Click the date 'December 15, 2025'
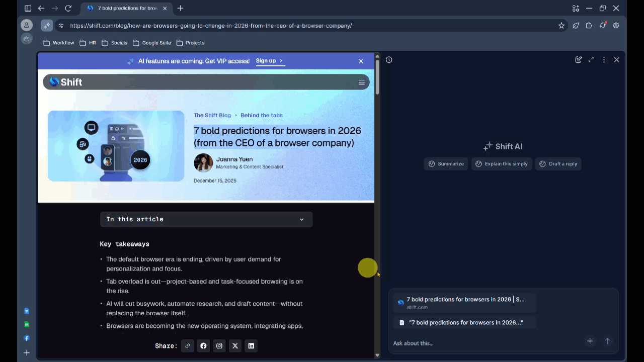644x362 pixels. tap(215, 180)
